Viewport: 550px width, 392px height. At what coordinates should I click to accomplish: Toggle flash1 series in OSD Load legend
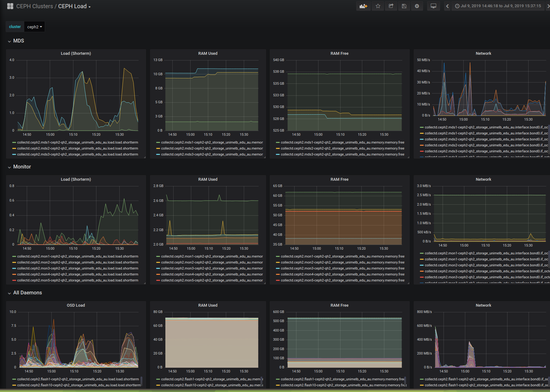pyautogui.click(x=78, y=379)
